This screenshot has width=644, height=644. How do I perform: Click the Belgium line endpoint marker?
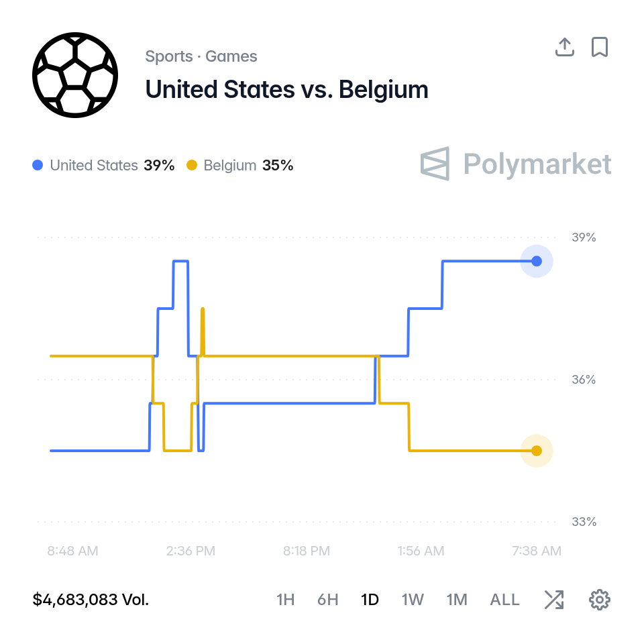pyautogui.click(x=537, y=451)
